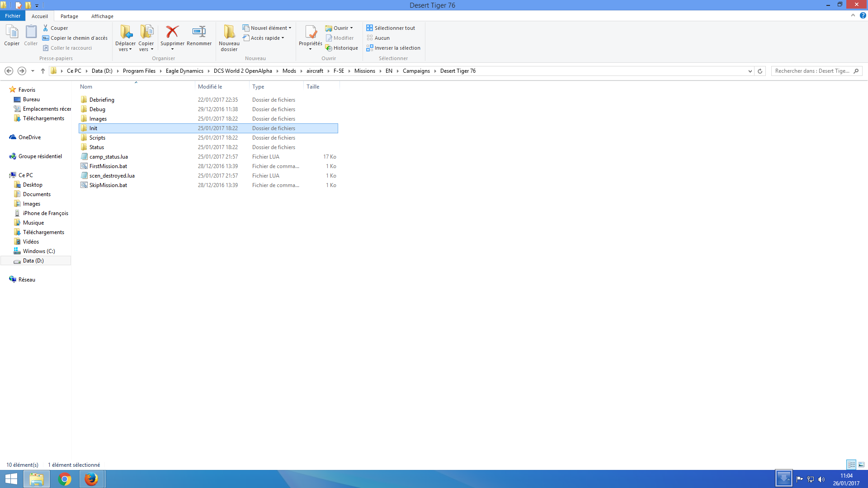Viewport: 868px width, 488px height.
Task: Open the address bar history dropdown
Action: (750, 71)
